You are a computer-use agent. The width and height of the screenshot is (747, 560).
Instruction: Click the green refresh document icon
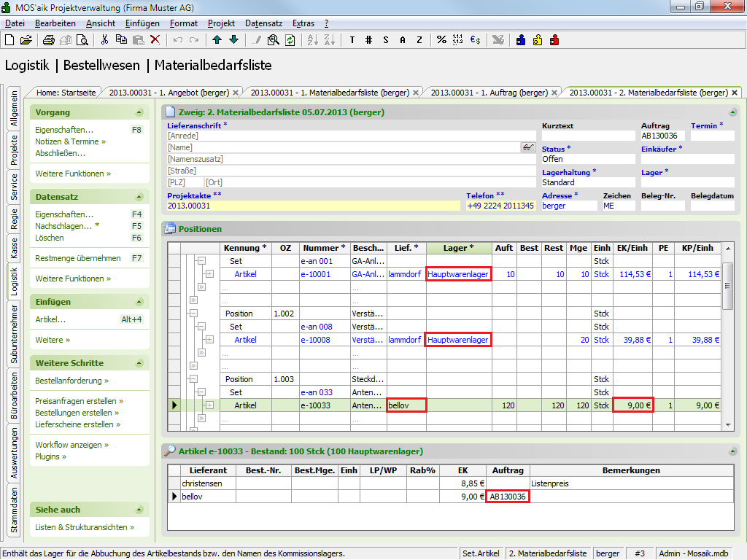pos(290,40)
